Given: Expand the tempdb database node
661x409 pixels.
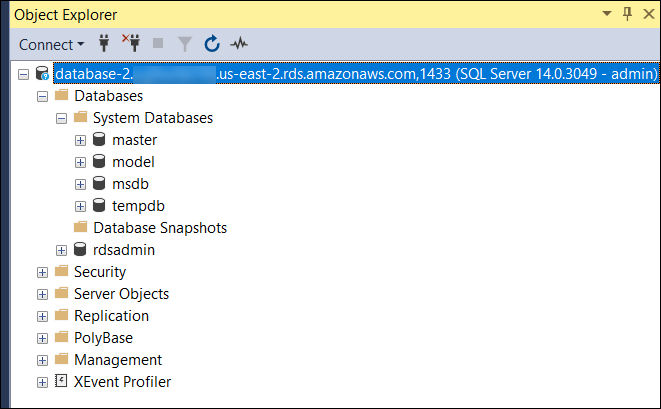Looking at the screenshot, I should 80,206.
